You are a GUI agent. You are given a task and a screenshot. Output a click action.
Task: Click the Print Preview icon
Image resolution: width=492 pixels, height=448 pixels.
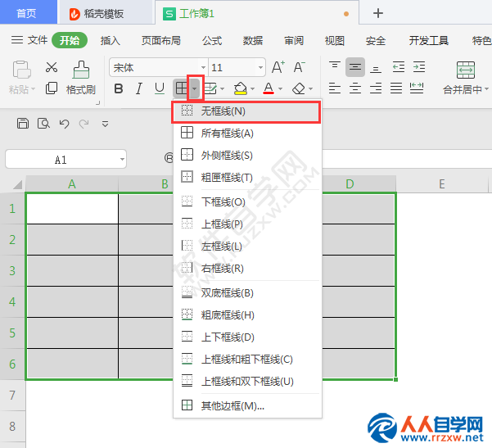coord(43,124)
